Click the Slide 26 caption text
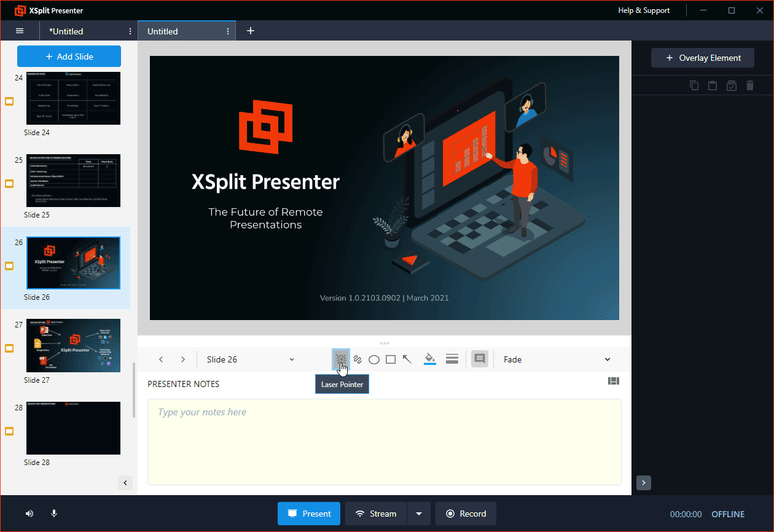Screen dimensions: 774x532 pos(37,297)
